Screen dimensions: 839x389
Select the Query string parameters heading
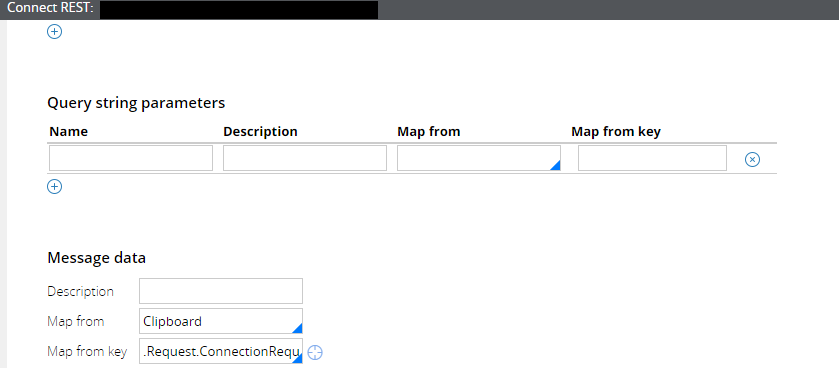(x=136, y=103)
